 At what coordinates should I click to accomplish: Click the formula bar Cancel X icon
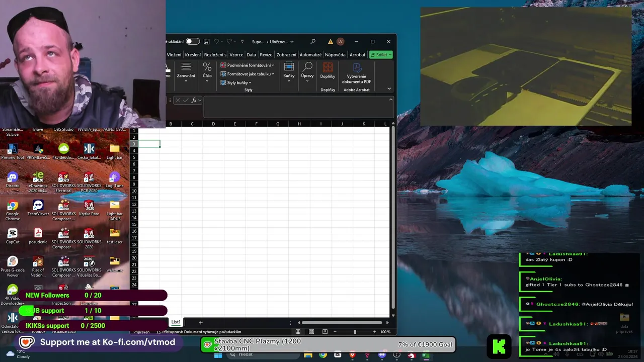point(178,101)
